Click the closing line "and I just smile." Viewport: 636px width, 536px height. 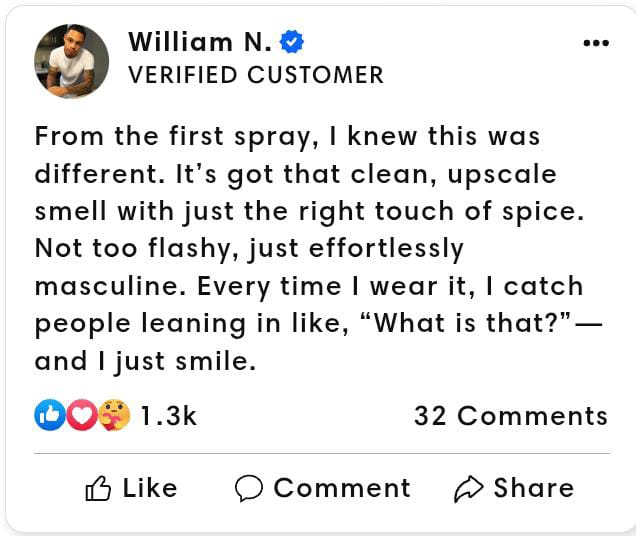pyautogui.click(x=146, y=361)
